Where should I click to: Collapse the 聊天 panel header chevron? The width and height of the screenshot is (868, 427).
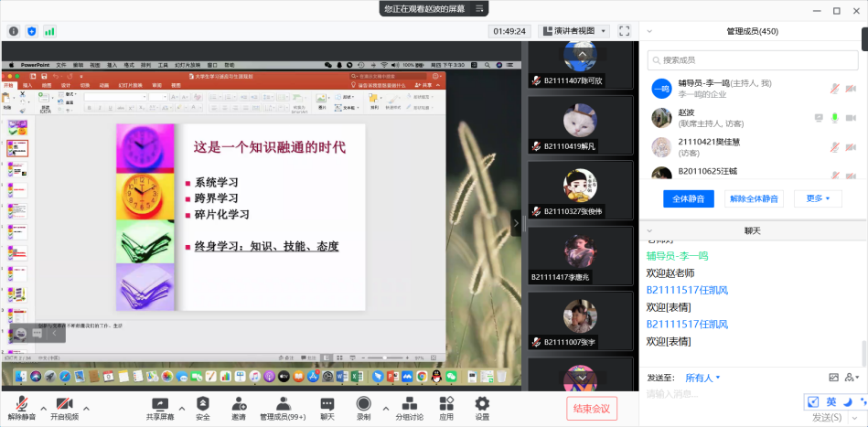click(650, 230)
